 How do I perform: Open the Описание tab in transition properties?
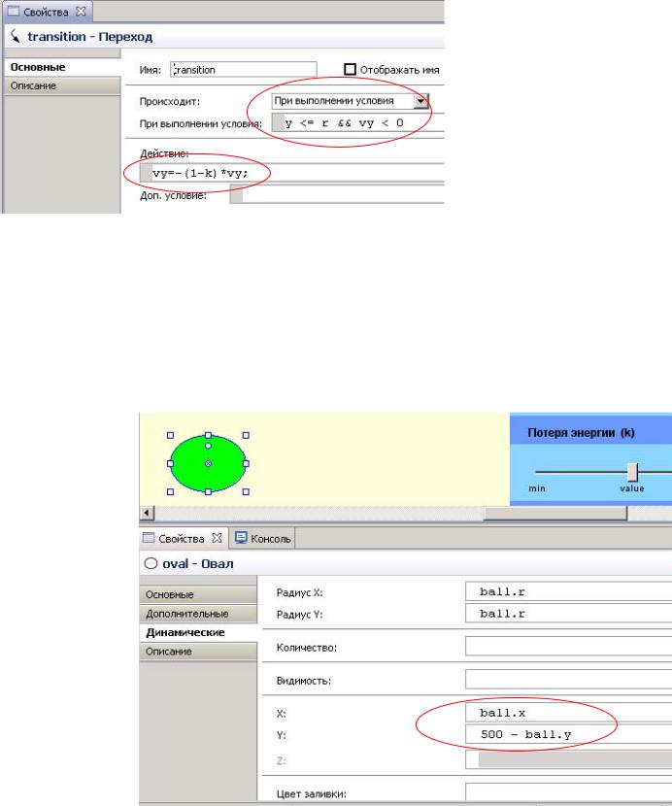[62, 85]
